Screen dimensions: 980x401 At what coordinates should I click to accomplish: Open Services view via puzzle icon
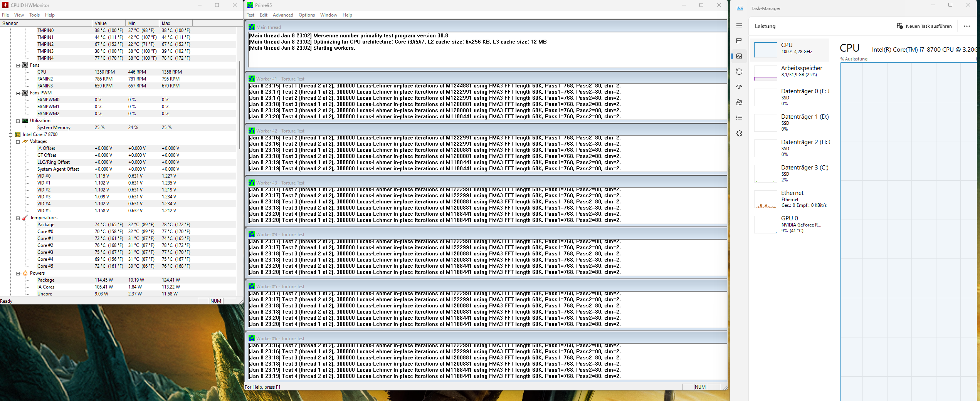739,133
